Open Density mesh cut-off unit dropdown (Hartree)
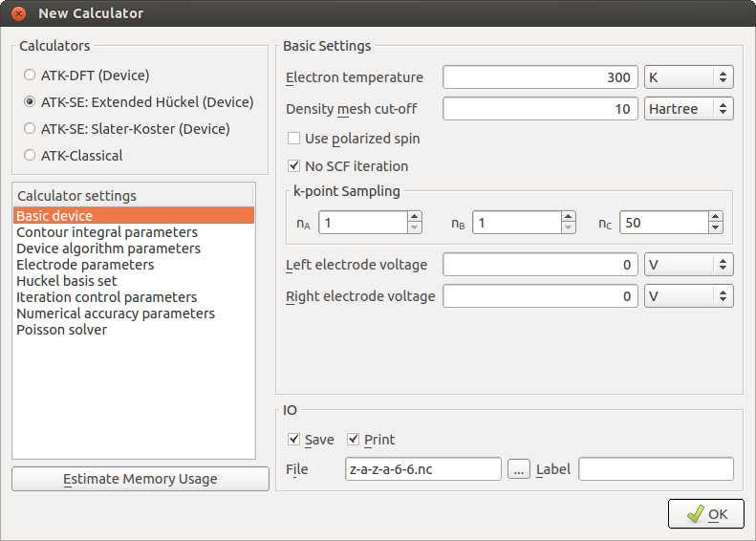The height and width of the screenshot is (541, 756). point(688,109)
